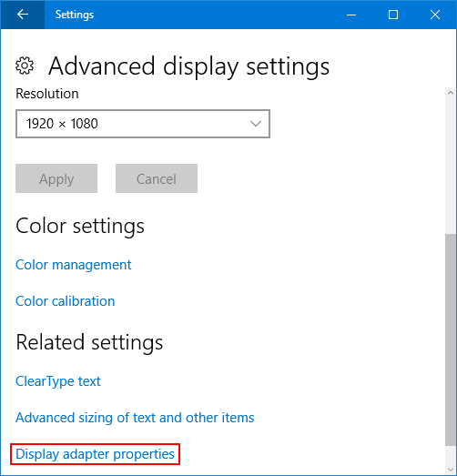This screenshot has height=476, width=457.
Task: Go back using the arrow icon
Action: 23,15
